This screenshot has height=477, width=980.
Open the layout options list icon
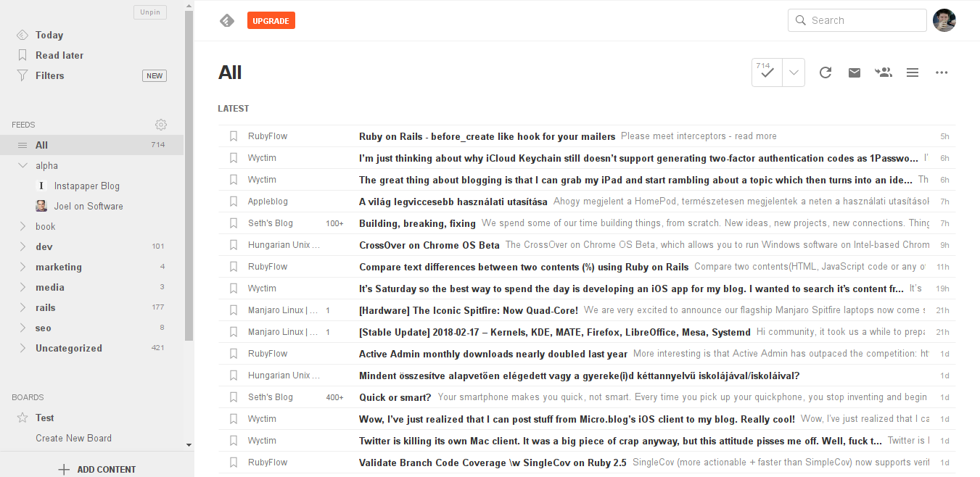913,72
